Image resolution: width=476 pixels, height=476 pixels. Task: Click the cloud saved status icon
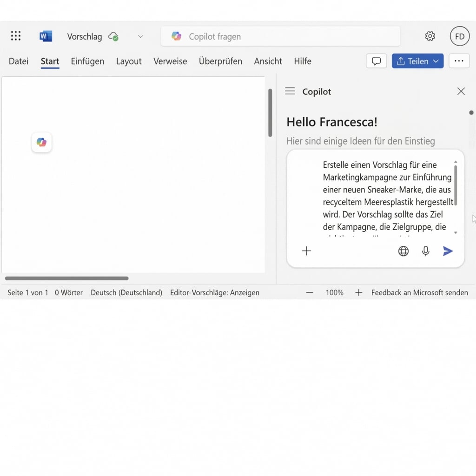113,36
